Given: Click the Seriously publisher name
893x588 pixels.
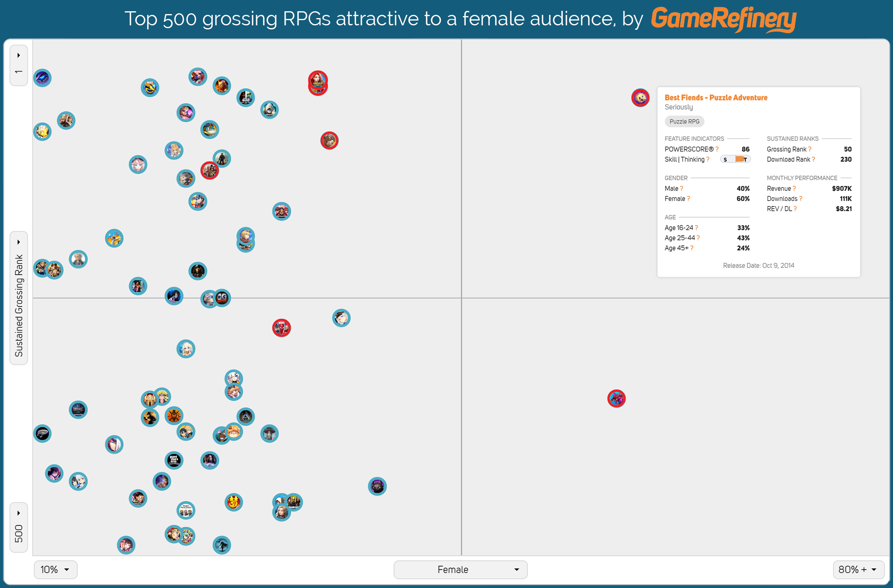Looking at the screenshot, I should [x=679, y=107].
